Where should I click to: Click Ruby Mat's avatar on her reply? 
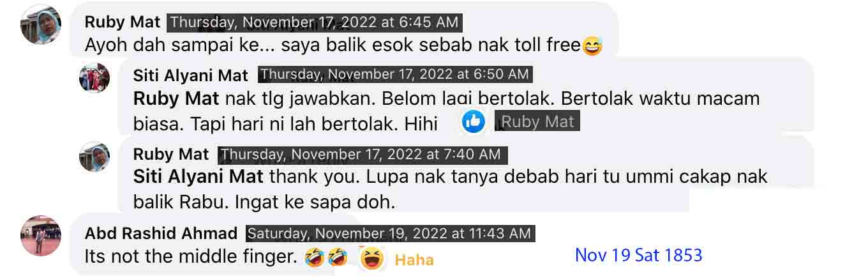[x=94, y=157]
